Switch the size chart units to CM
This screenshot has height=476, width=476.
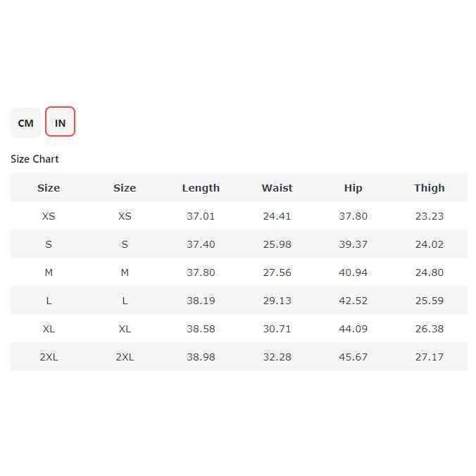click(25, 123)
